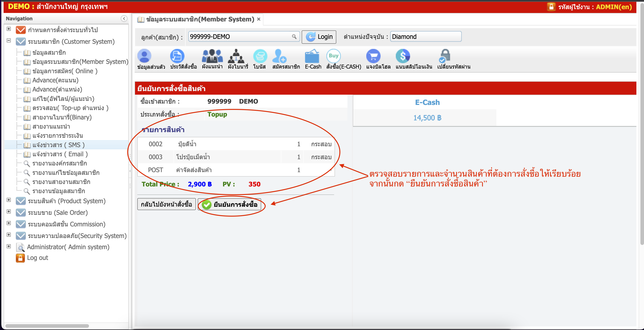Open the แจงบิลโฮล cart icon

click(373, 56)
